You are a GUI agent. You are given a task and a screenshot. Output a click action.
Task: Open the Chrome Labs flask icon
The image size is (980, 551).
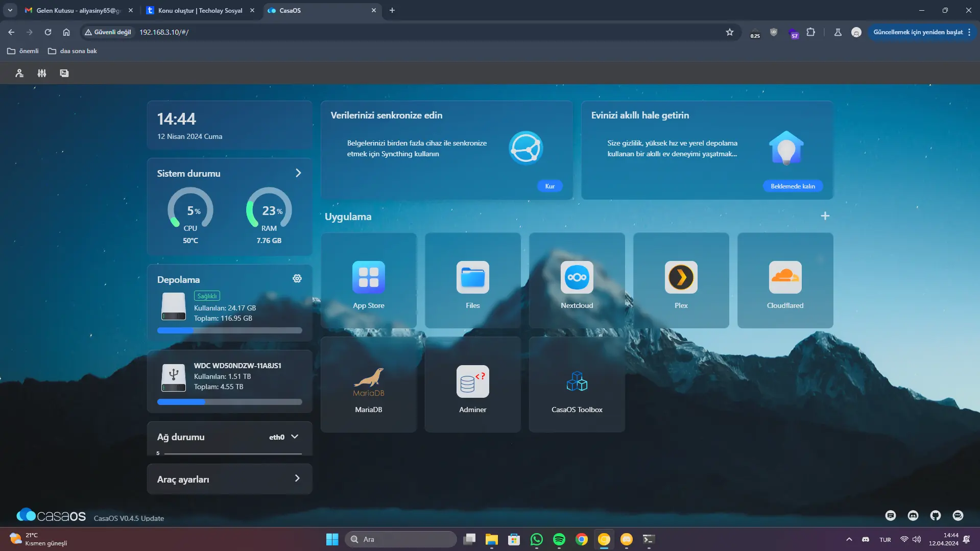pyautogui.click(x=838, y=32)
